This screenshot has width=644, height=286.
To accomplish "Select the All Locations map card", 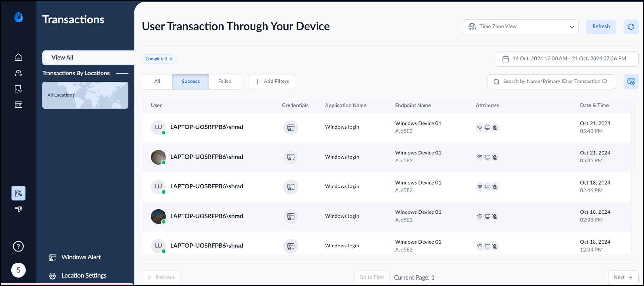I will [x=85, y=95].
